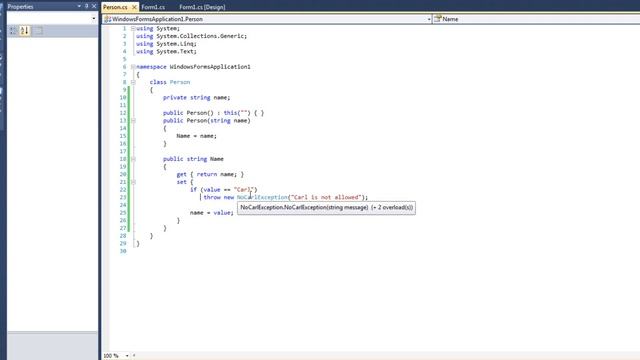Image resolution: width=640 pixels, height=360 pixels.
Task: Open Property Pages in Properties panel
Action: (x=38, y=31)
